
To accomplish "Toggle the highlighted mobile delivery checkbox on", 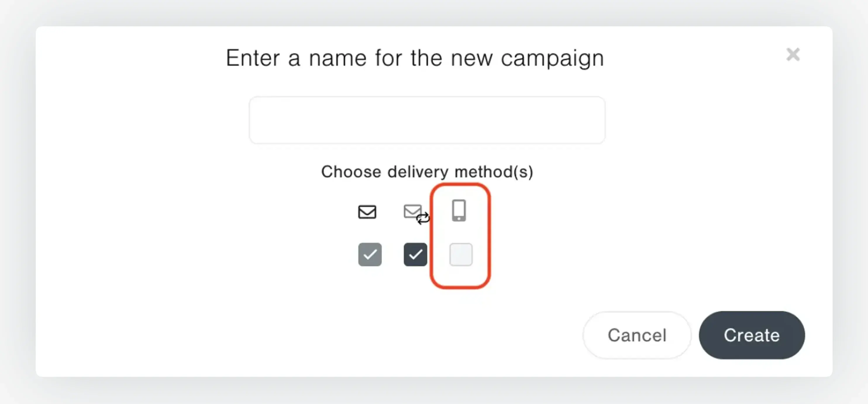I will 460,255.
